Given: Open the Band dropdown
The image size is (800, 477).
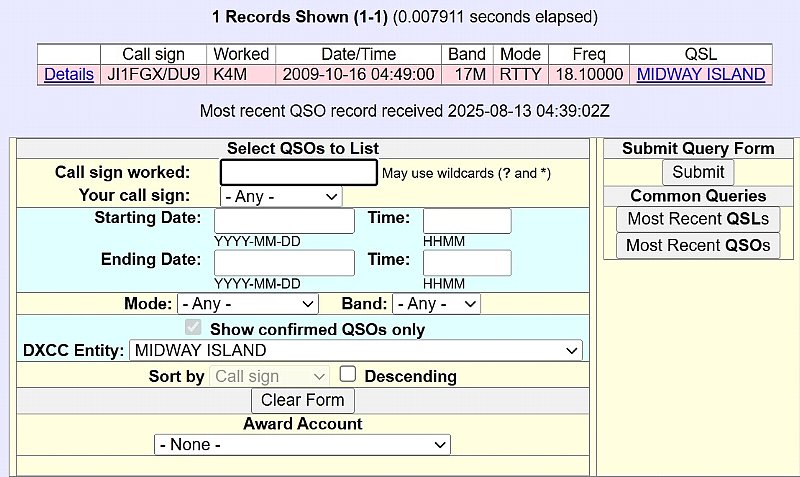Looking at the screenshot, I should (x=436, y=303).
